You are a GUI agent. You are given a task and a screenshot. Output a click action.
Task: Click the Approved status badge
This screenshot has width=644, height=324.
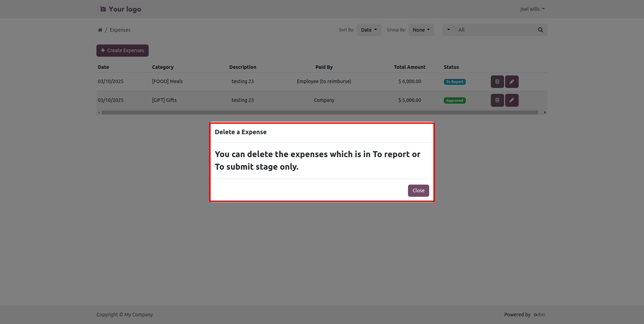[455, 100]
